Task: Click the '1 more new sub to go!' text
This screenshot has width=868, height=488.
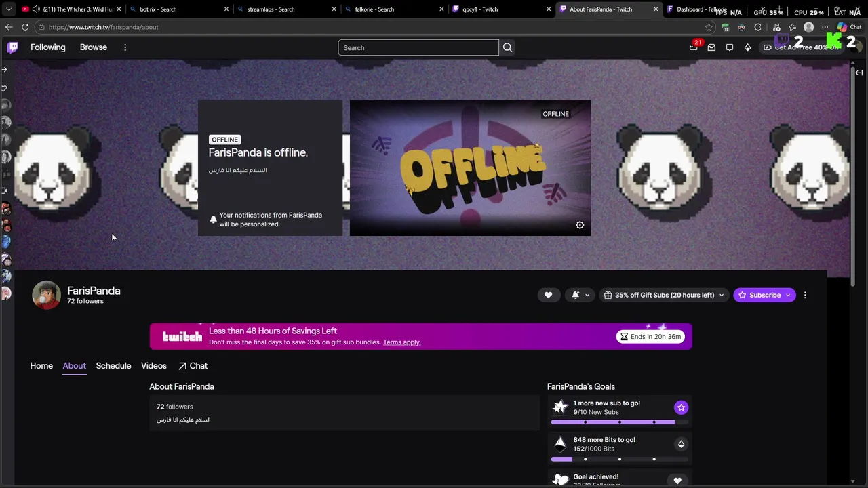Action: click(607, 403)
